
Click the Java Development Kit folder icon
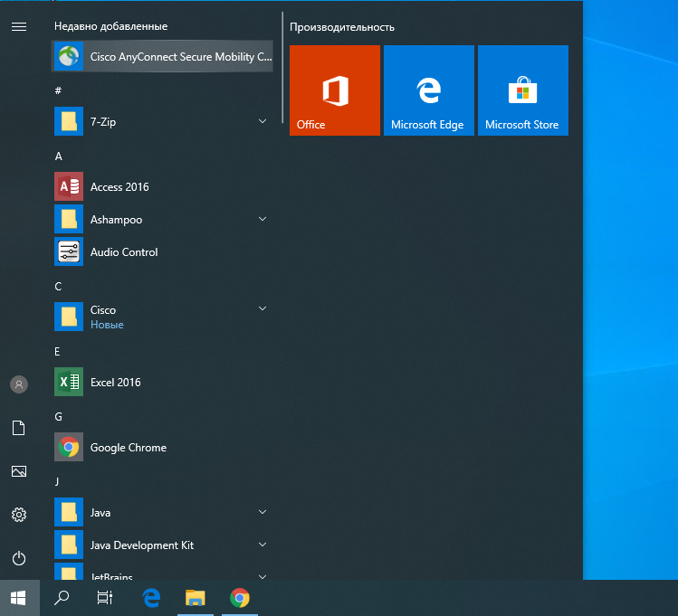(69, 545)
